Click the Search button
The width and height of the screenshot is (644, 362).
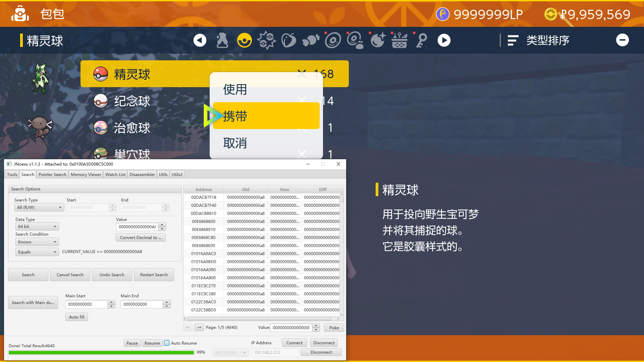coord(28,275)
